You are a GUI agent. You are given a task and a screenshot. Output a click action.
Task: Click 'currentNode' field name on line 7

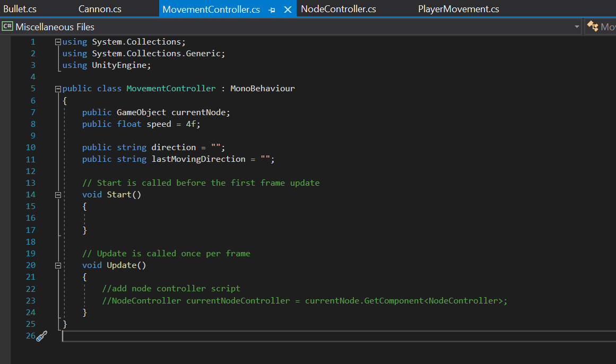tap(198, 112)
